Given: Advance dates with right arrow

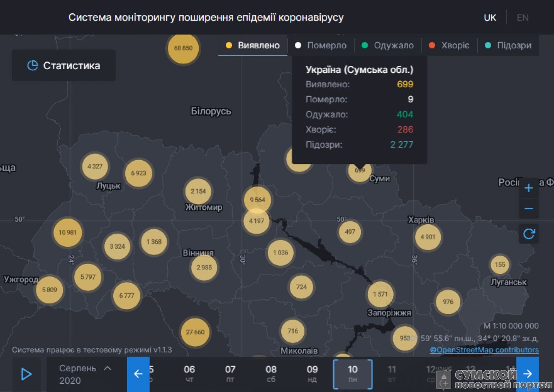Looking at the screenshot, I should [x=527, y=374].
